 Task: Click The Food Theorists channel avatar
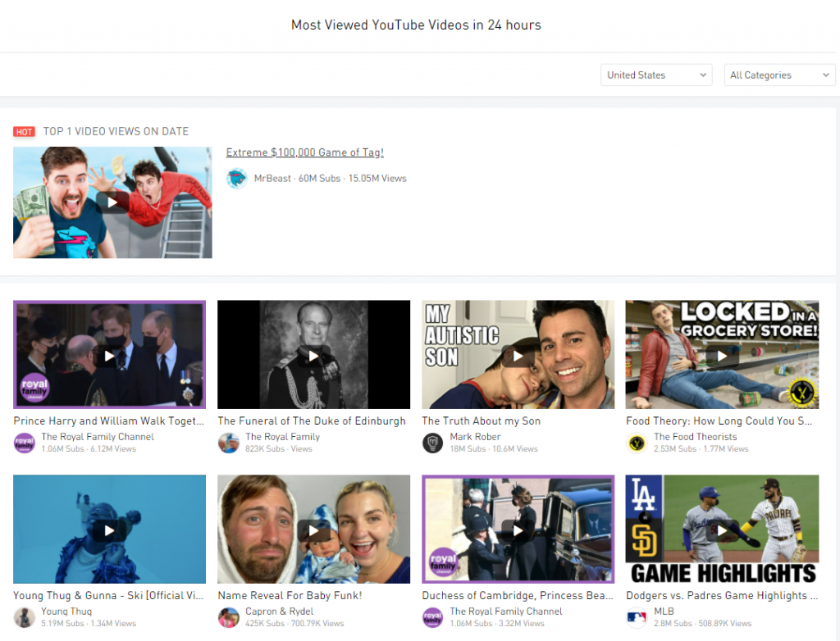[x=637, y=443]
